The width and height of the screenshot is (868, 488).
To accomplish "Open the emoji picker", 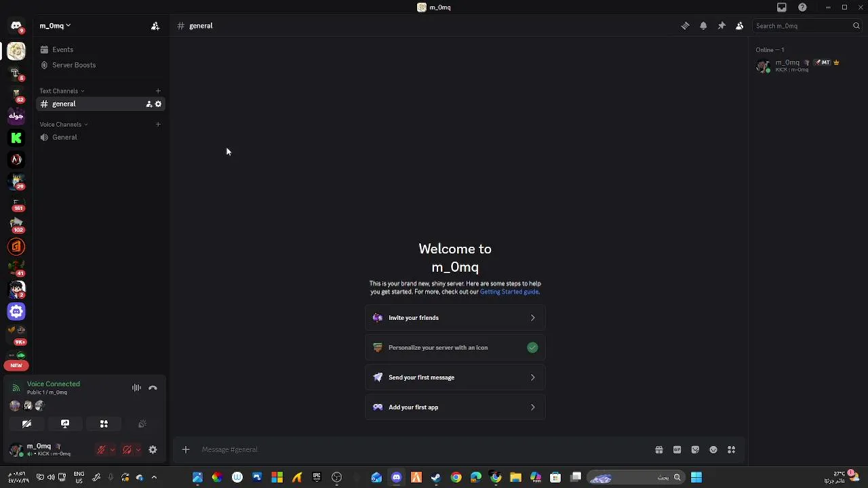I will (x=713, y=449).
